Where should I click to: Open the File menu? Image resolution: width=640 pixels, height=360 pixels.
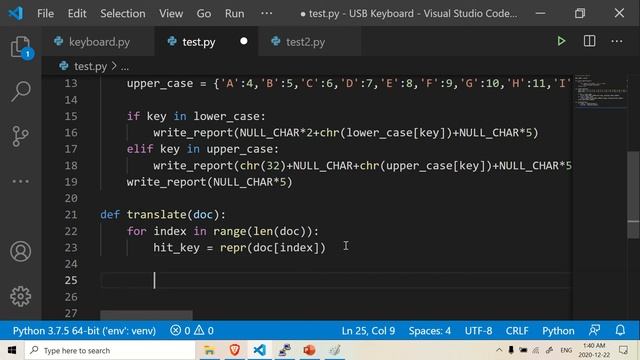45,13
